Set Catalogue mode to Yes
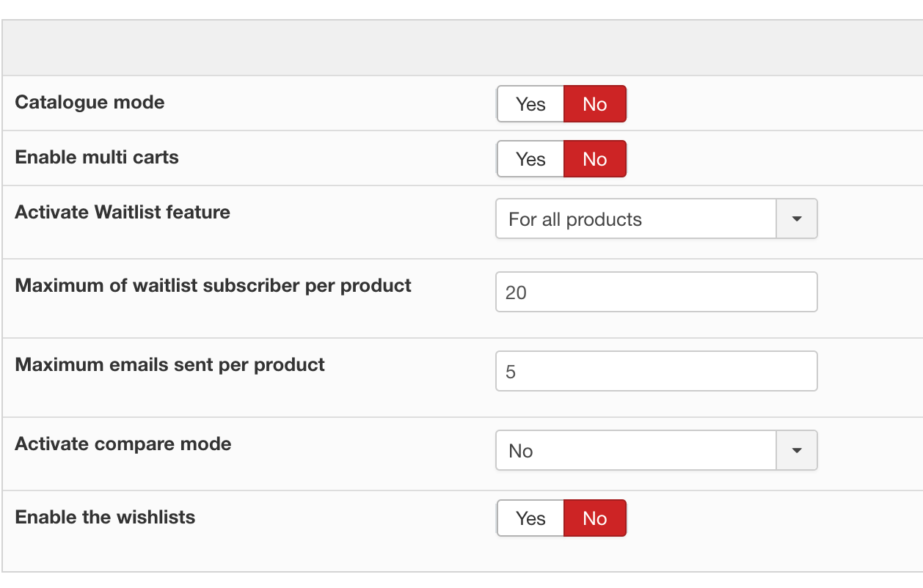This screenshot has width=923, height=588. click(x=530, y=104)
